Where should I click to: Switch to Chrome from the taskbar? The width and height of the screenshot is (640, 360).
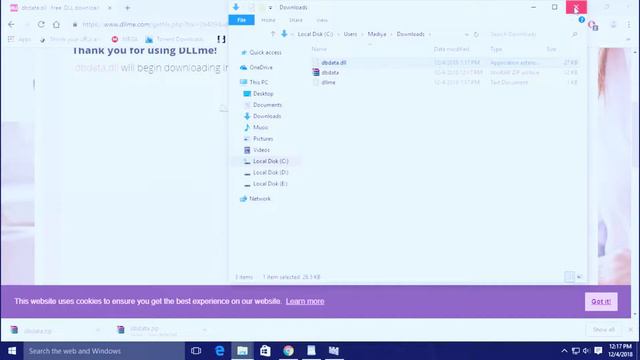coord(288,351)
